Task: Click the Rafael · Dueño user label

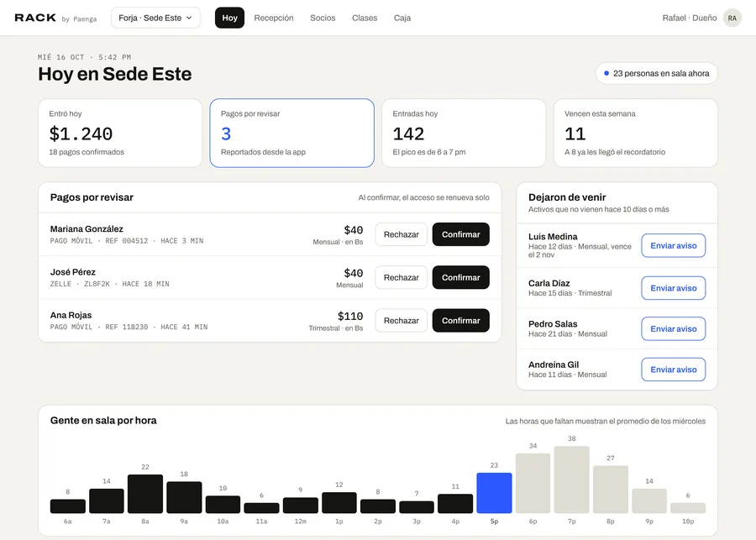Action: click(690, 18)
